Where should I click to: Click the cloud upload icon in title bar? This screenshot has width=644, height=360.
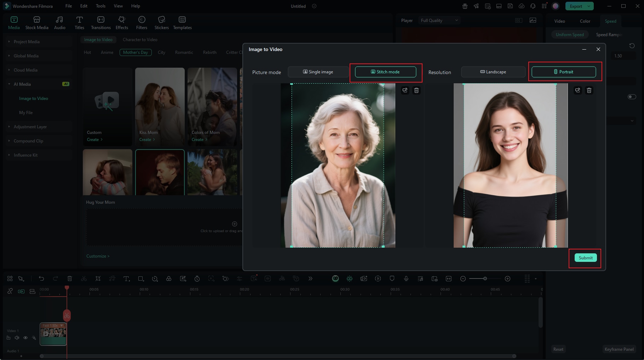point(522,6)
